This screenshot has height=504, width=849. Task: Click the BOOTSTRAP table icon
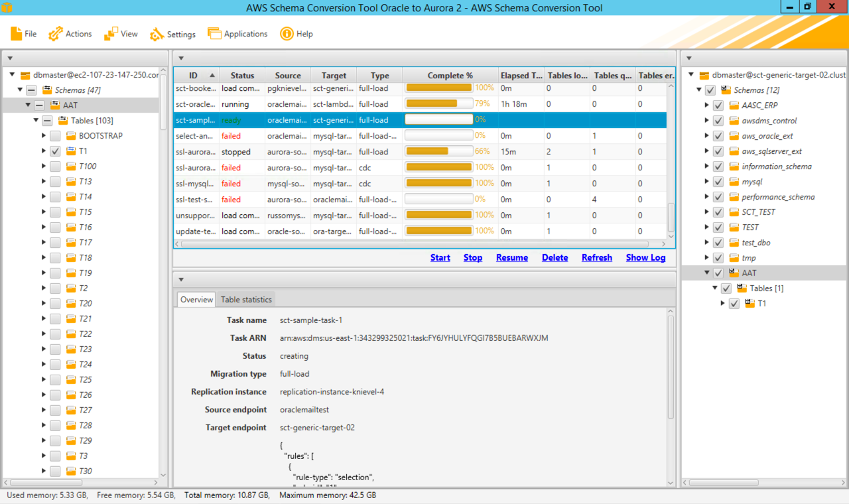tap(71, 136)
